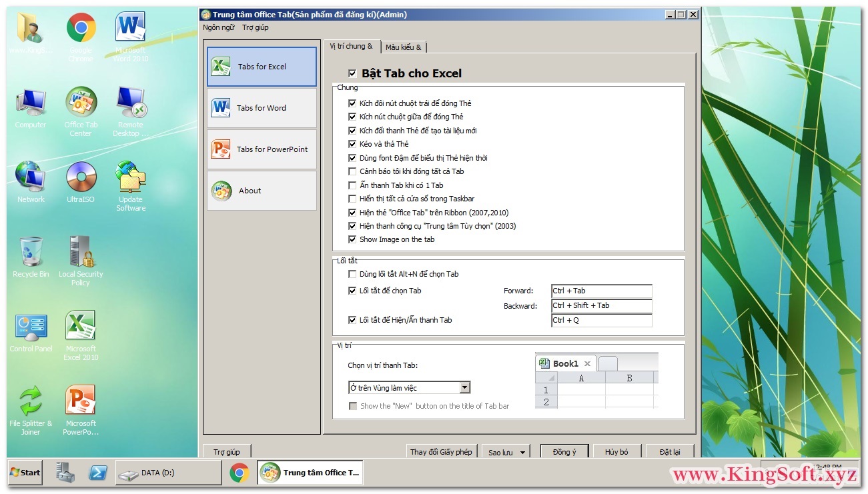Viewport: 868px width, 494px height.
Task: Enable Dùng lối tắt Alt+N để chọn Tab
Action: 352,274
